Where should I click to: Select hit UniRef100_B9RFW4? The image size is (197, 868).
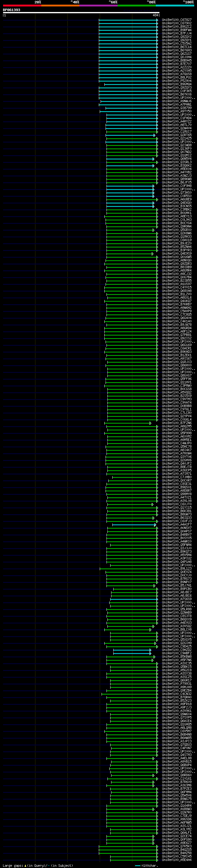click(177, 30)
